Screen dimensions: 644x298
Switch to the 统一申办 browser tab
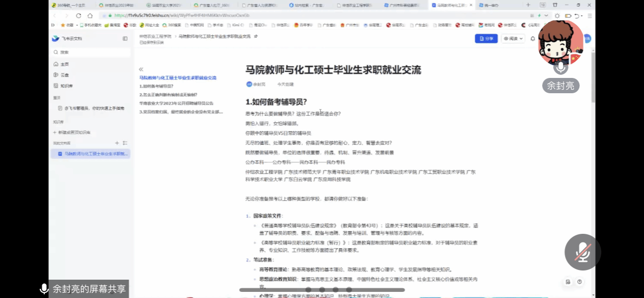coord(496,5)
